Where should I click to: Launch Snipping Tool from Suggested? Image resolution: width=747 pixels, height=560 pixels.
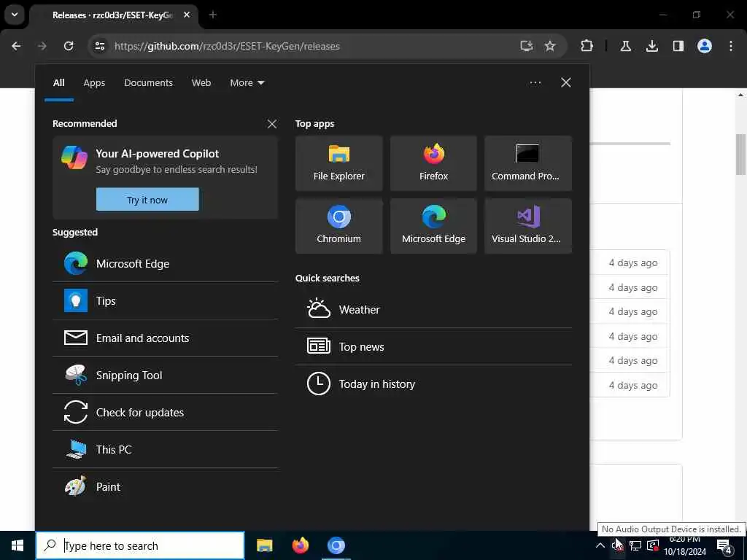pyautogui.click(x=166, y=375)
